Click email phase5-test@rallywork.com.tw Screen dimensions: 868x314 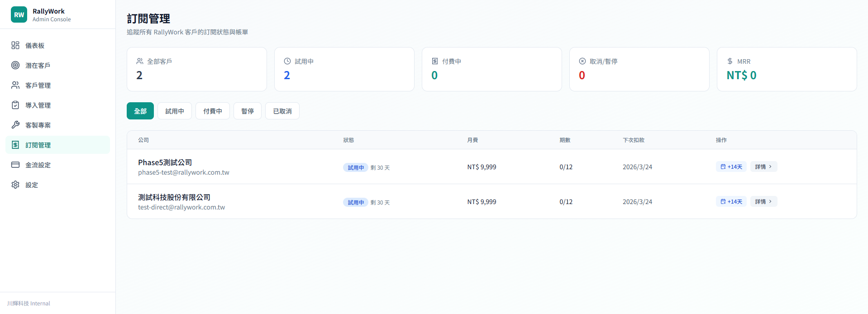click(184, 172)
